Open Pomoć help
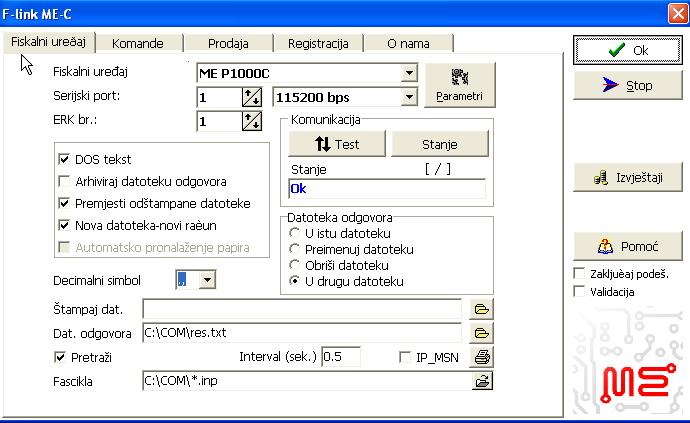 coord(627,246)
